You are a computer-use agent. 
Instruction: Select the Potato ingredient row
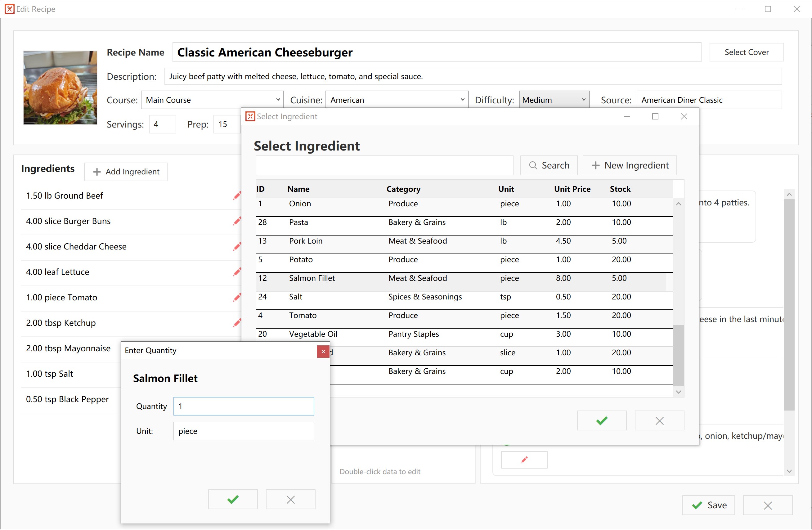[x=464, y=263]
